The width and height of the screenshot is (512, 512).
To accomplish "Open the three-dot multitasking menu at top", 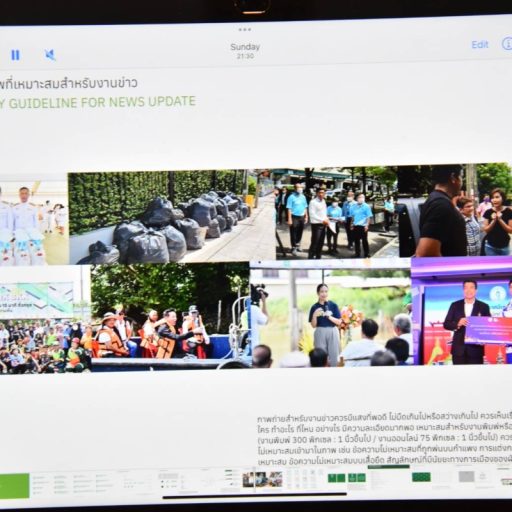I will pyautogui.click(x=245, y=29).
